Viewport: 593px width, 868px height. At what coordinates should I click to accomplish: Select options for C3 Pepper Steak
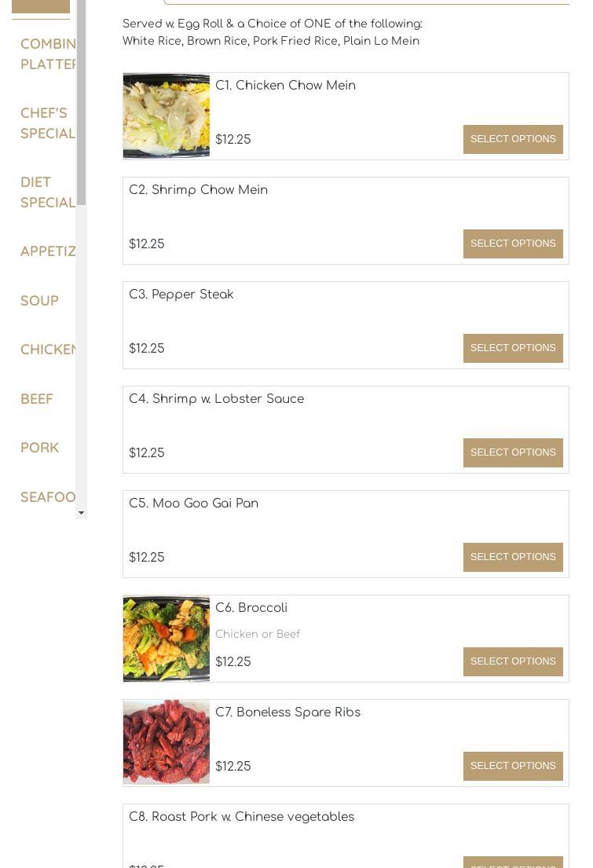point(513,348)
